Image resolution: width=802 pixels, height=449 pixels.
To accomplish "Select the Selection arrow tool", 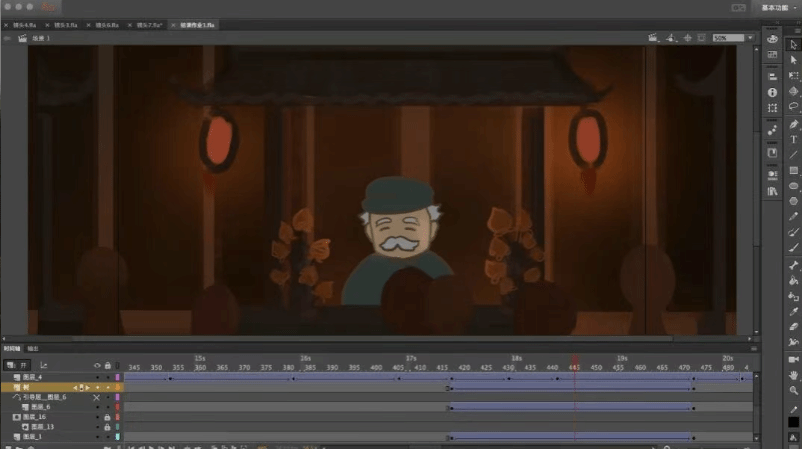I will [x=794, y=43].
